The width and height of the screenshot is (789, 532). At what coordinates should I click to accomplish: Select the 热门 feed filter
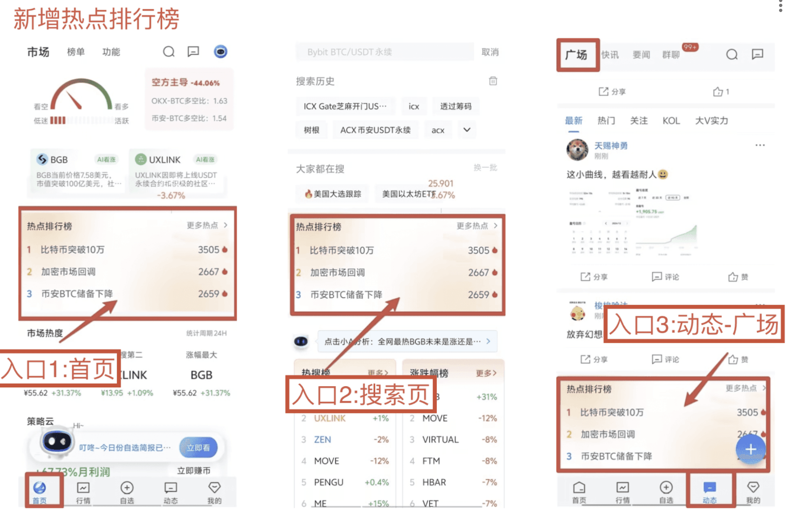pos(606,121)
